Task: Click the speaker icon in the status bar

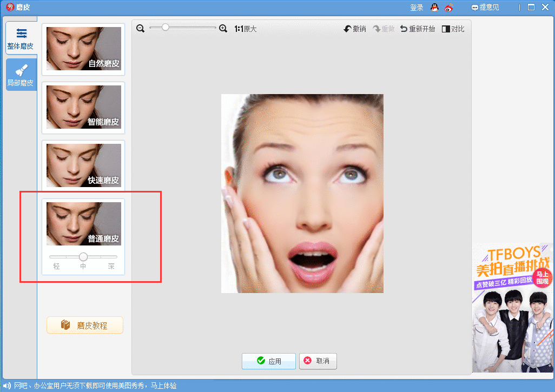Action: pyautogui.click(x=7, y=386)
